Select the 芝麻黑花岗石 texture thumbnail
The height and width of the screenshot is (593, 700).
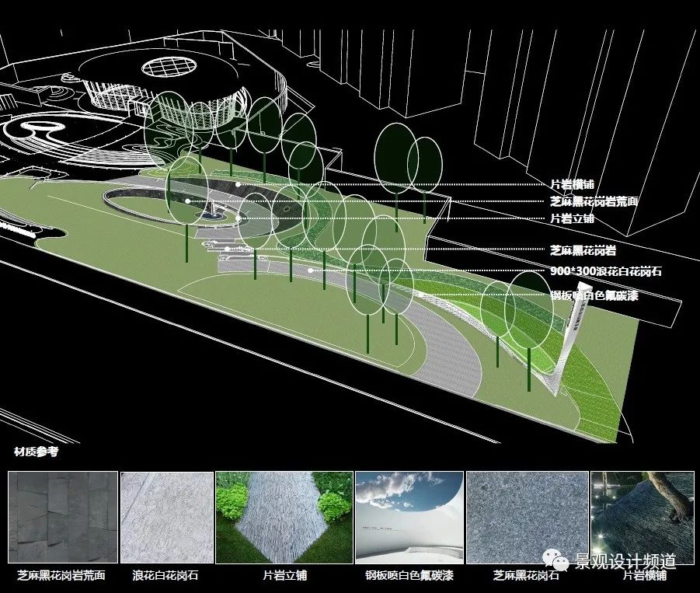coord(527,517)
